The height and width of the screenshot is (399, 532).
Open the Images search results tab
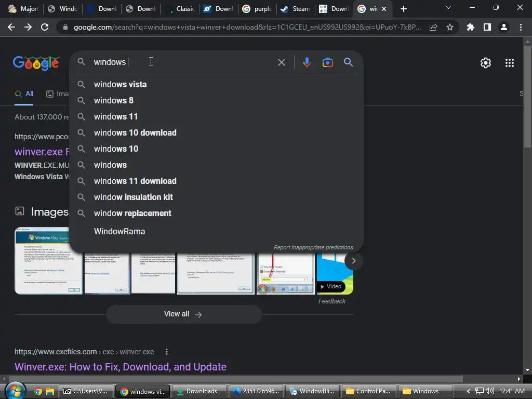pyautogui.click(x=57, y=94)
